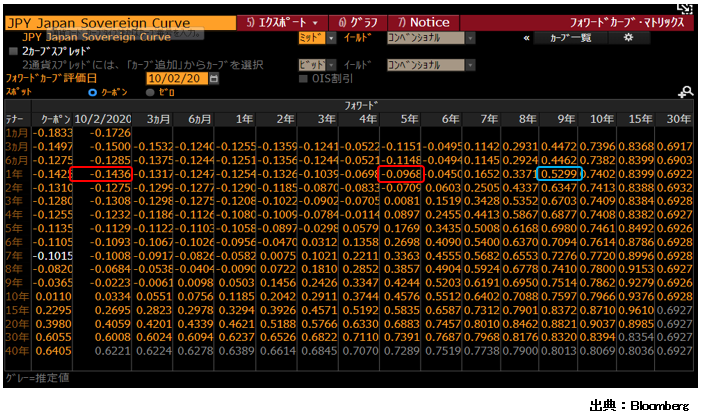Image resolution: width=704 pixels, height=417 pixels.
Task: Click cell value -0.1436
Action: pos(110,174)
